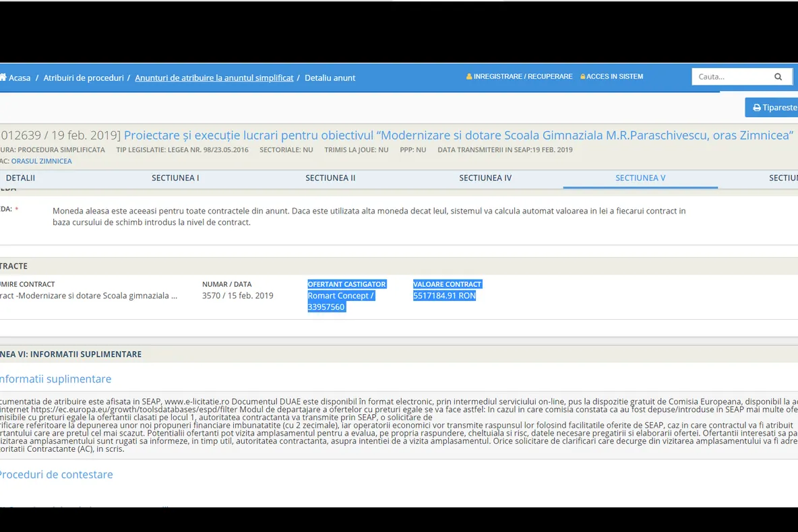Click the OFERTANT CASTIGATOR column header
The width and height of the screenshot is (798, 532).
[346, 284]
